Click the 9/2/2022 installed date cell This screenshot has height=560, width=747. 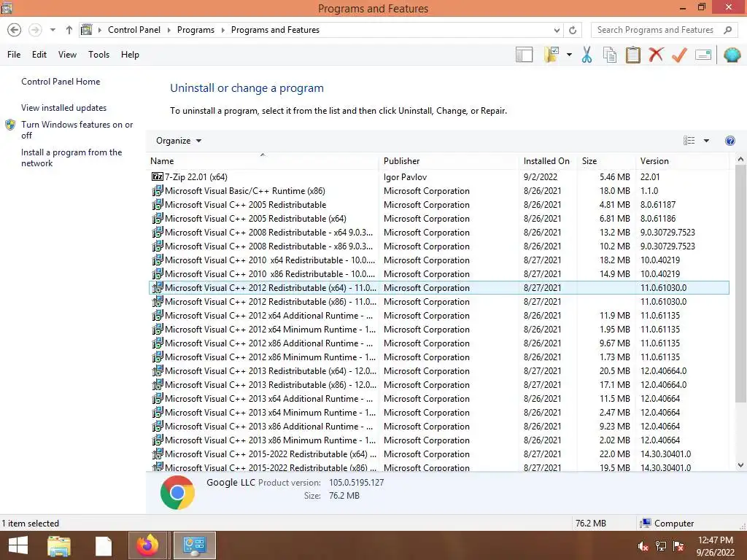pos(541,176)
